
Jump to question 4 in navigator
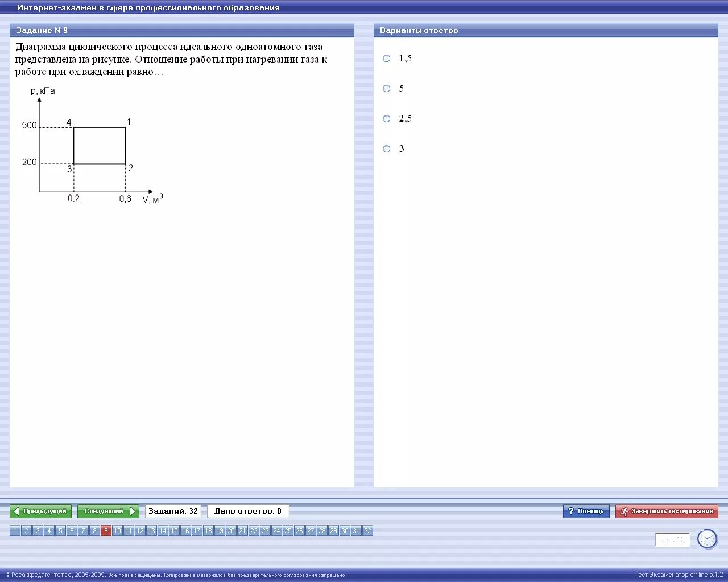tap(49, 531)
